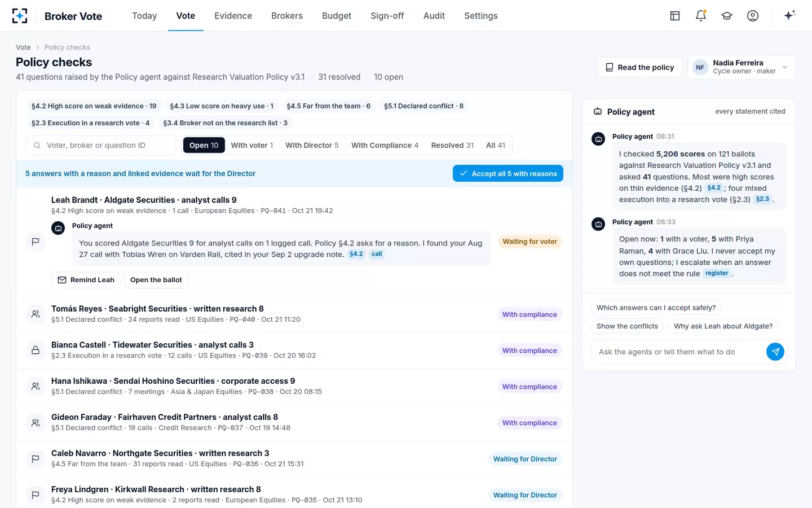Click Read the policy button
Screen dimensions: 812x508
coord(639,67)
